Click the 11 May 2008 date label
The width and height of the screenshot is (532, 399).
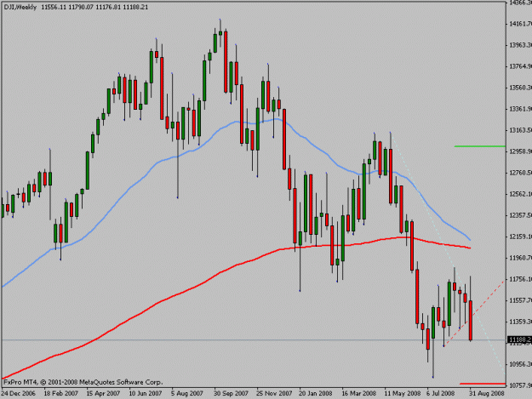click(x=402, y=393)
